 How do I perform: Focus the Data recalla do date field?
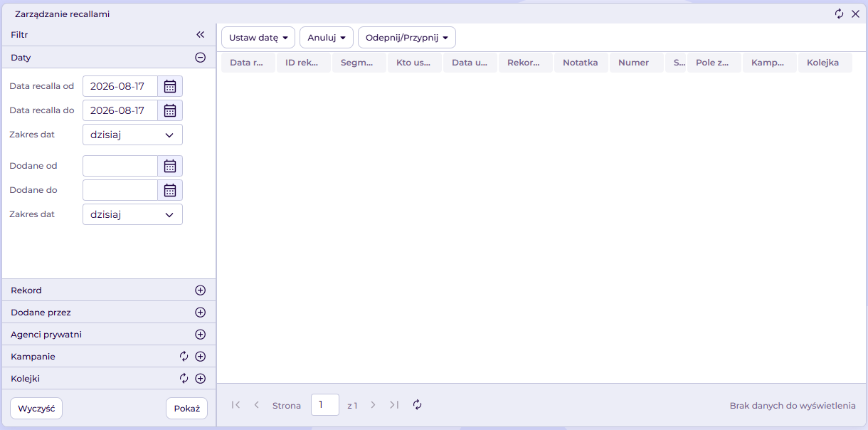pos(120,110)
